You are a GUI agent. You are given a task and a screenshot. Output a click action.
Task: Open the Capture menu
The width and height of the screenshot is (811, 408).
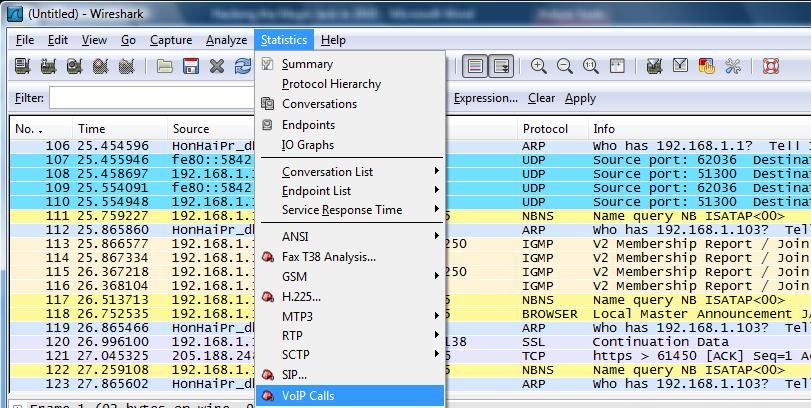click(171, 40)
